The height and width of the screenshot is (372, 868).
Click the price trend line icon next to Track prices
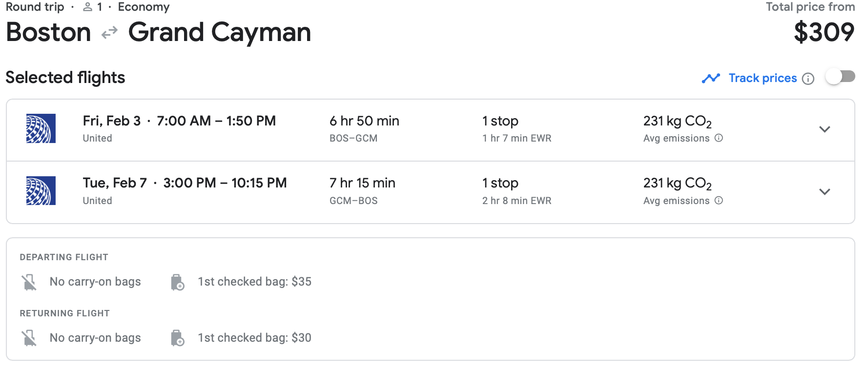pyautogui.click(x=711, y=78)
